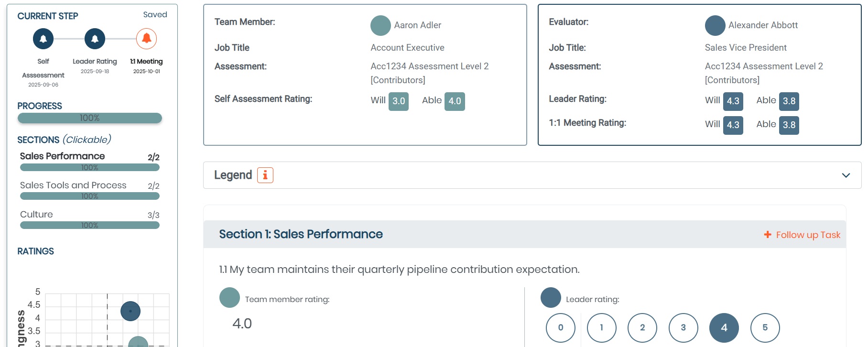Click Alexander Abbott's avatar circle

715,25
